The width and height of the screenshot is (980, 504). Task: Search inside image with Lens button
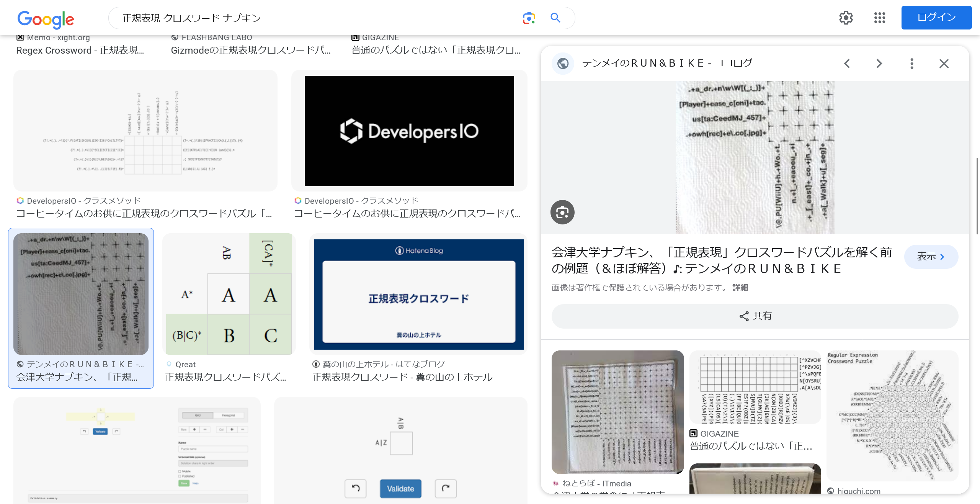(x=562, y=212)
